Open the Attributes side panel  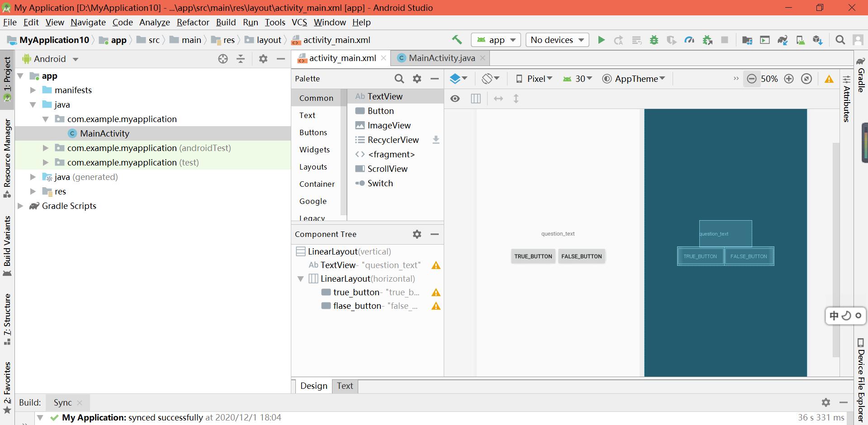point(846,98)
